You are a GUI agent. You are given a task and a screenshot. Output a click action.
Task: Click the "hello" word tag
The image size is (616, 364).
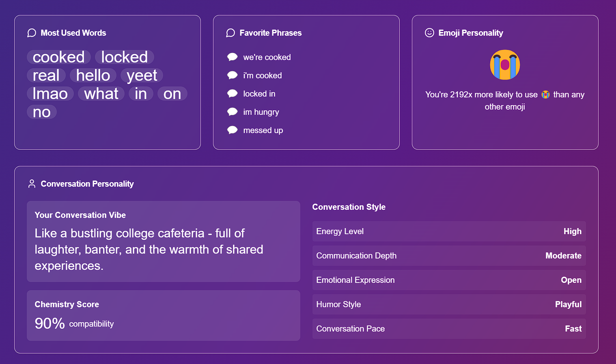pos(93,75)
